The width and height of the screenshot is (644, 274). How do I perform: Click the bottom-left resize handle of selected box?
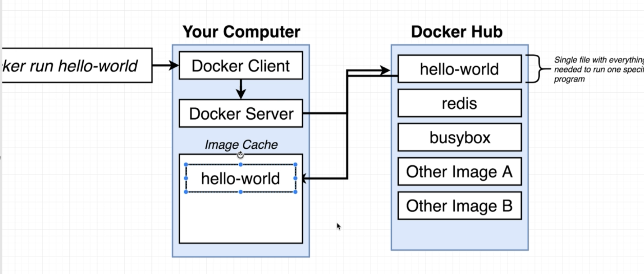click(x=186, y=192)
